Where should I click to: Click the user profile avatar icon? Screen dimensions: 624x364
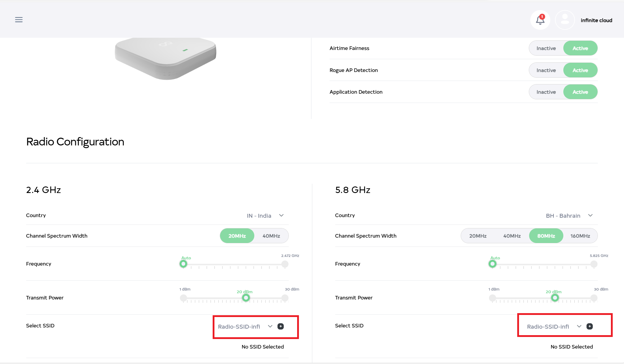coord(565,20)
